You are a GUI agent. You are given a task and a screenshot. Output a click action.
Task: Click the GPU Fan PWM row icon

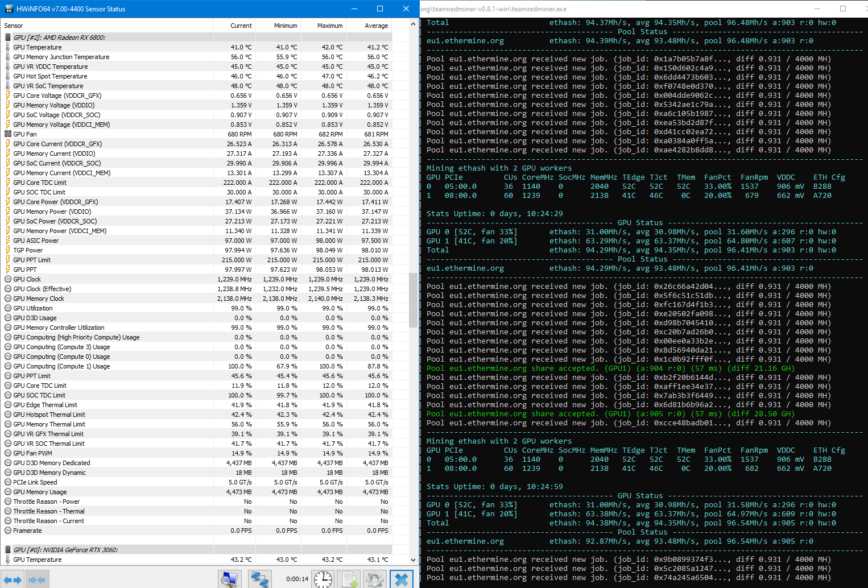[x=8, y=453]
